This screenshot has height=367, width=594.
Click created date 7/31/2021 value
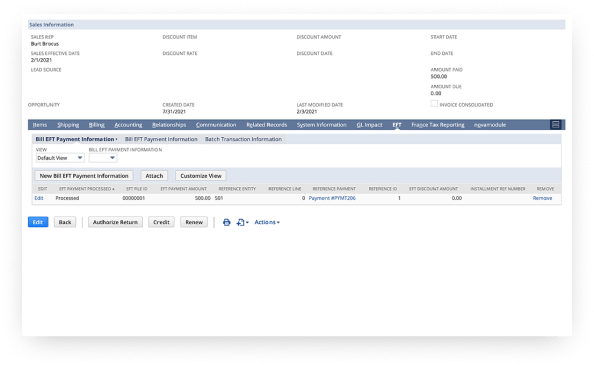tap(174, 112)
